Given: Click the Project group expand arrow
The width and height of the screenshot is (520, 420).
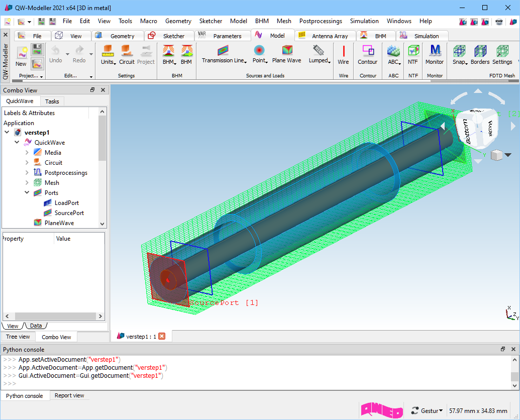Looking at the screenshot, I should (42, 76).
